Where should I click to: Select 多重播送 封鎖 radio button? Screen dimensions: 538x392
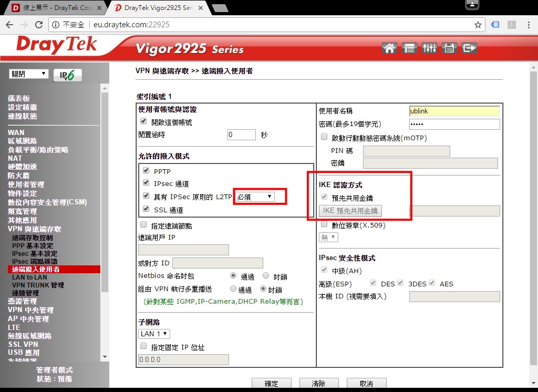coord(263,288)
